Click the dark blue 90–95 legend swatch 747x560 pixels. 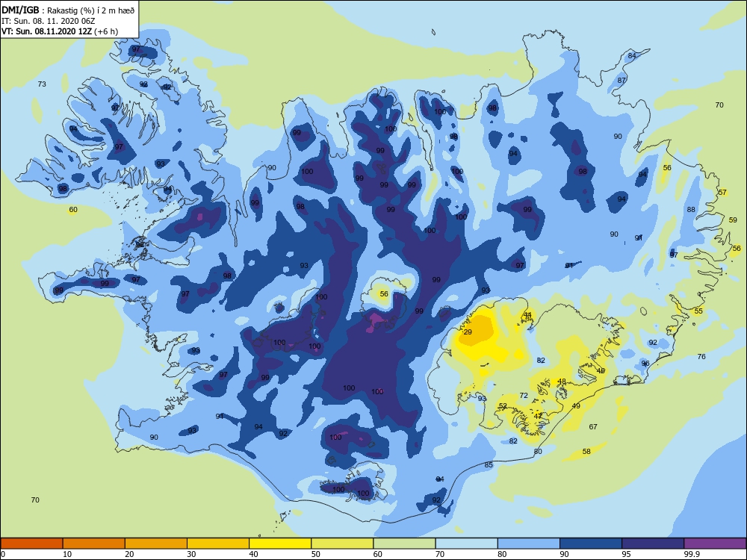[x=591, y=544]
